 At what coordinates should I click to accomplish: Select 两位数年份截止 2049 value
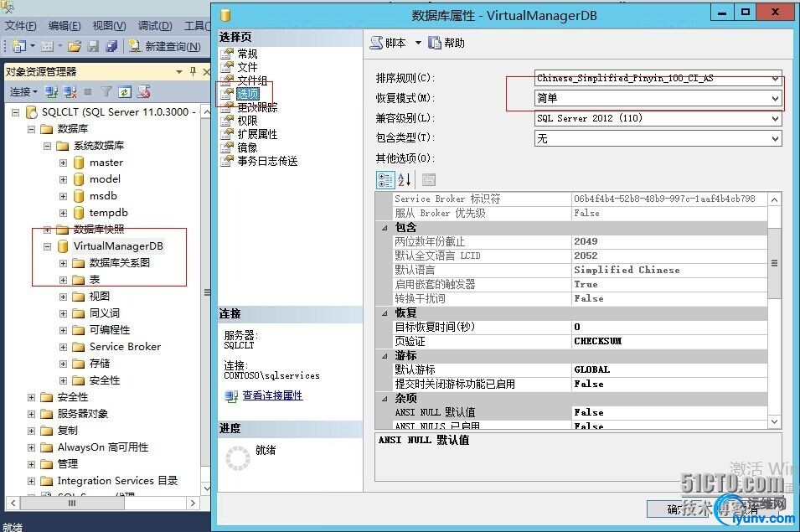point(669,241)
